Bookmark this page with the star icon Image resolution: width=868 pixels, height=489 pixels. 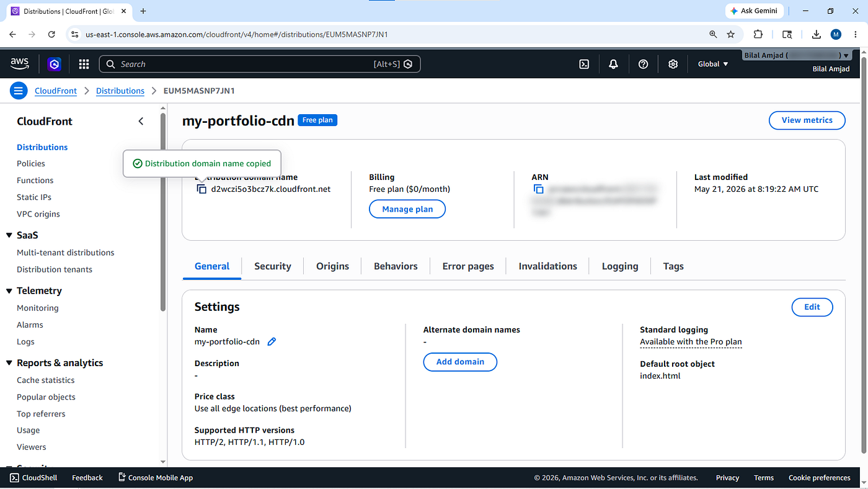pos(731,34)
